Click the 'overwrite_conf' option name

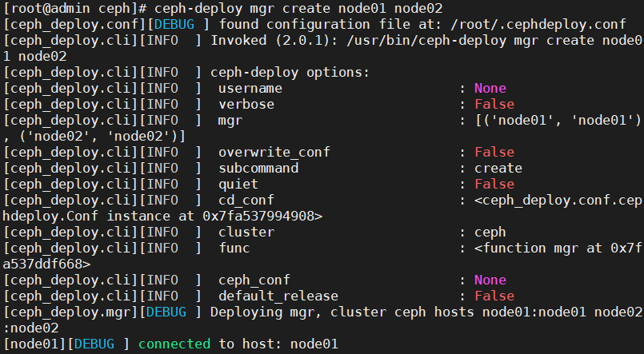click(274, 152)
